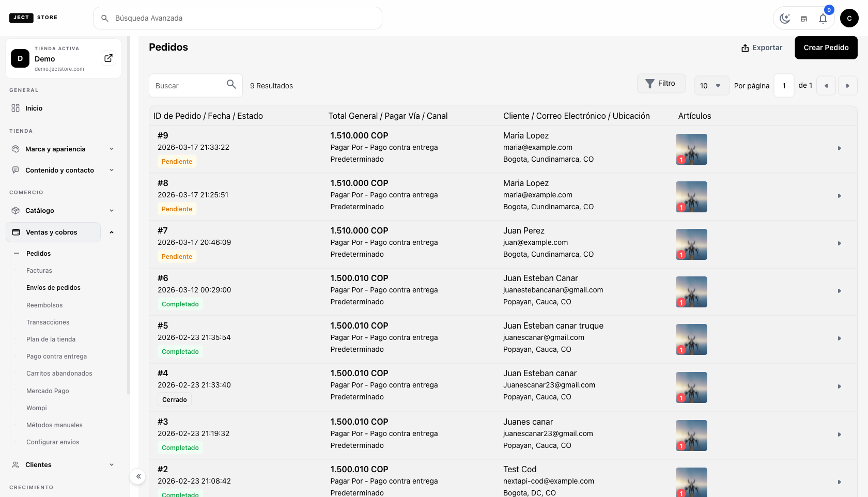Click Completado status badge on order #6
This screenshot has height=497, width=868.
coord(180,304)
